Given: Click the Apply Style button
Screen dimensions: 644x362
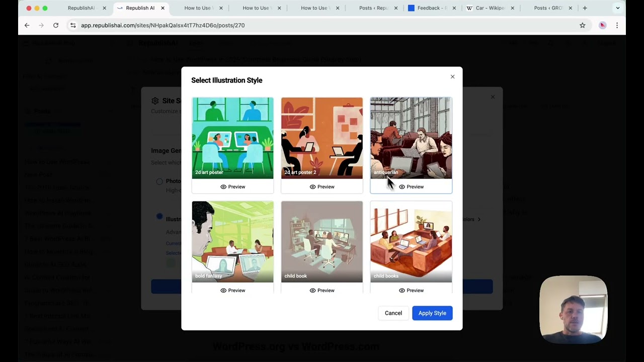Looking at the screenshot, I should point(432,313).
